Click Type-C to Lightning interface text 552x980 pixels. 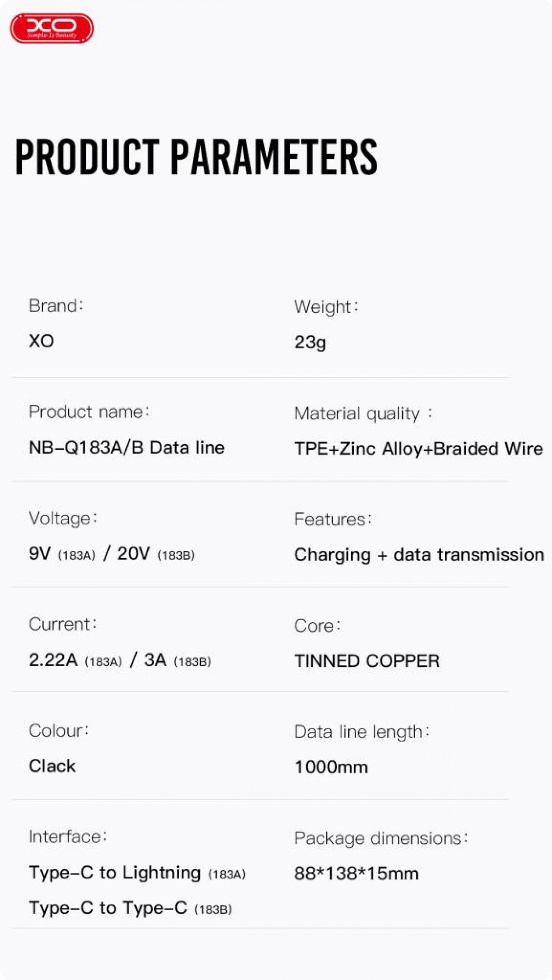click(137, 873)
